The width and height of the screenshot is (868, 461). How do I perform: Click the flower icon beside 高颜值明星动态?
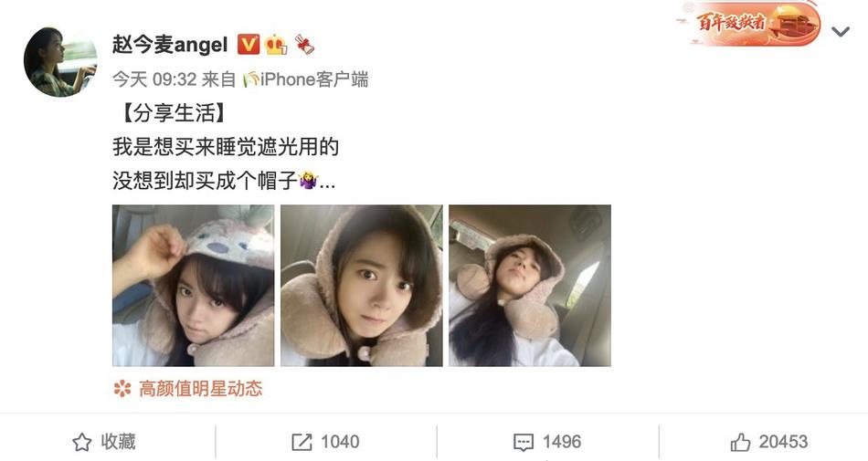pos(122,389)
